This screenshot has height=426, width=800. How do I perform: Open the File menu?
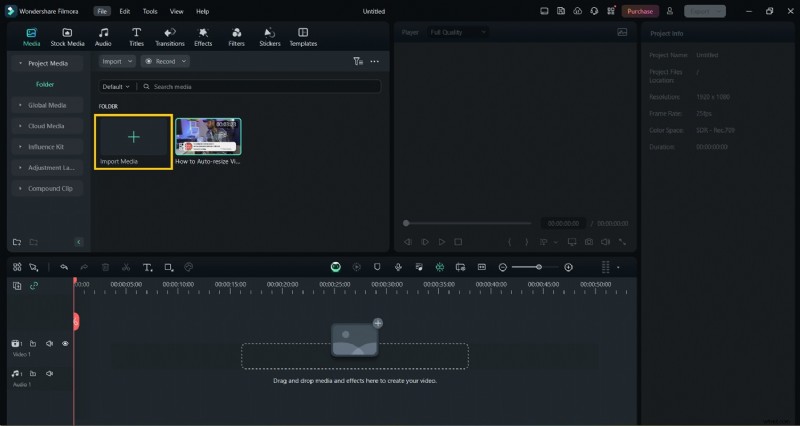102,11
